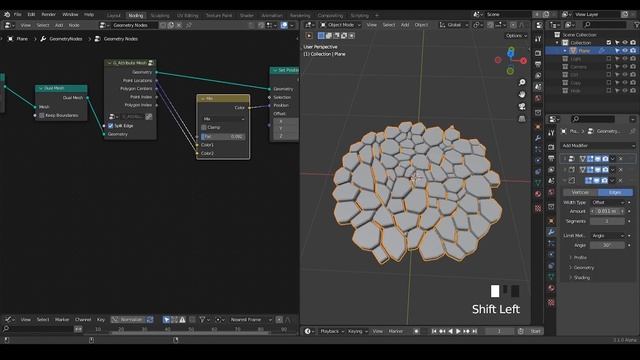Remove the first modifier with its X
The height and width of the screenshot is (360, 640).
621,158
